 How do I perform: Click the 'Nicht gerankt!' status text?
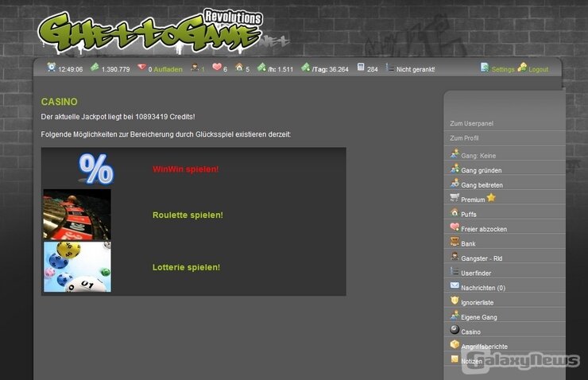click(416, 69)
